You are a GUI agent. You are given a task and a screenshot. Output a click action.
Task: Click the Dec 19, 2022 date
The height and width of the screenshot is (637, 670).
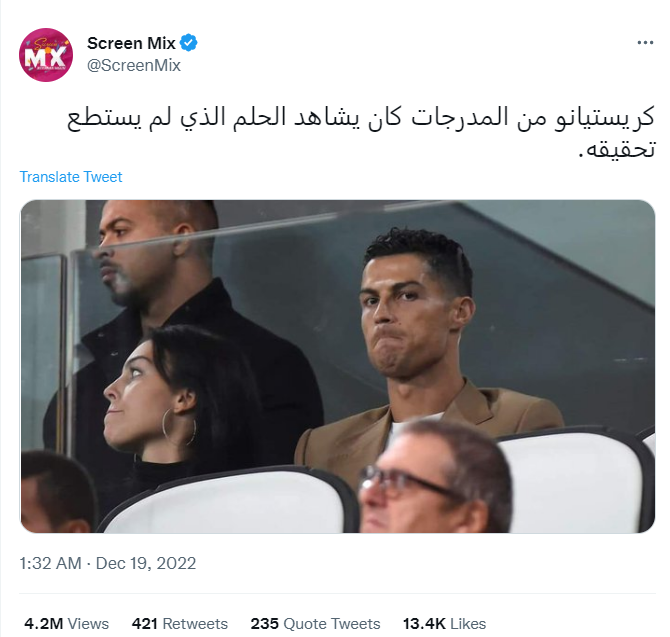[146, 563]
